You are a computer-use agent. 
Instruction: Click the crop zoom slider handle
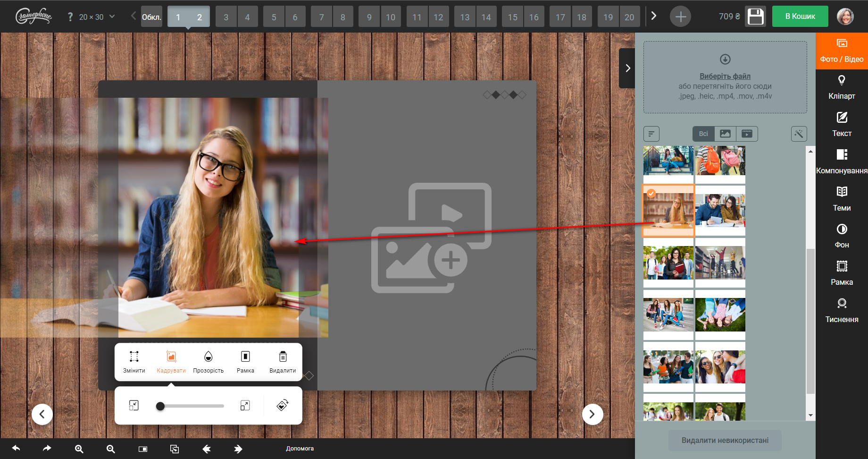point(160,406)
